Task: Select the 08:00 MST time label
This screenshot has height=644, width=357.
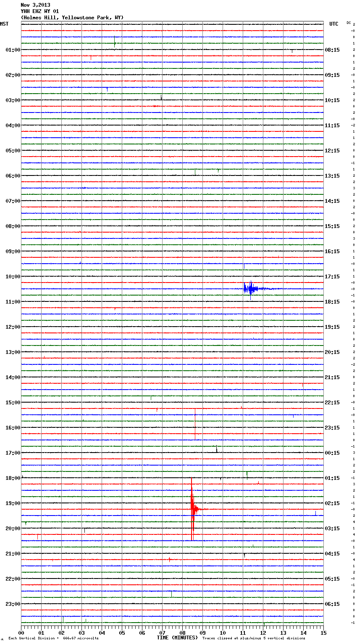Action: click(x=13, y=226)
